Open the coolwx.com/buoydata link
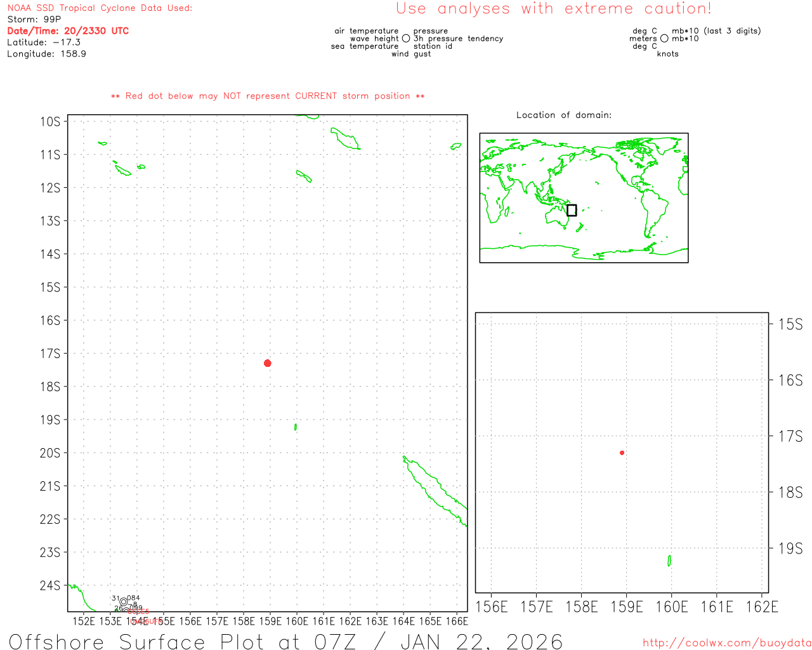The height and width of the screenshot is (650, 812). pos(727,643)
